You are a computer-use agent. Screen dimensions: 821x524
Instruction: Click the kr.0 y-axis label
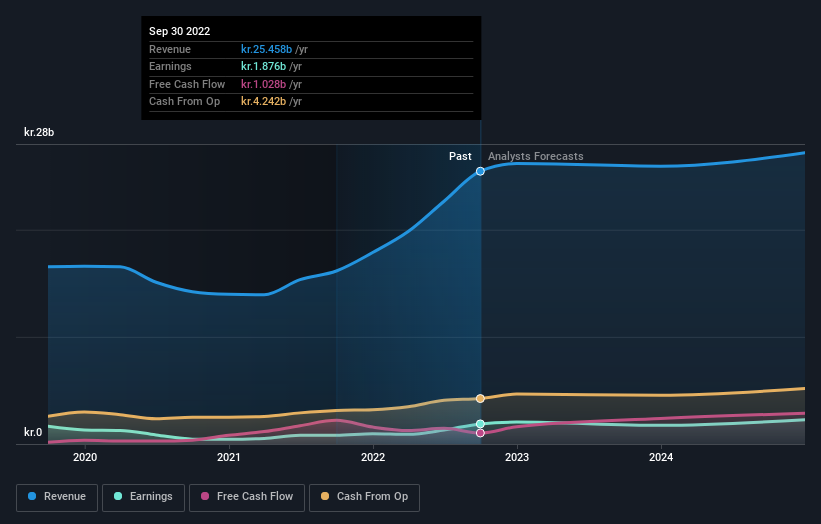33,432
